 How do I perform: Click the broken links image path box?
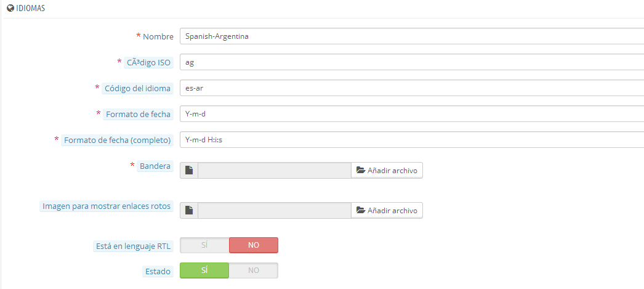pyautogui.click(x=275, y=211)
